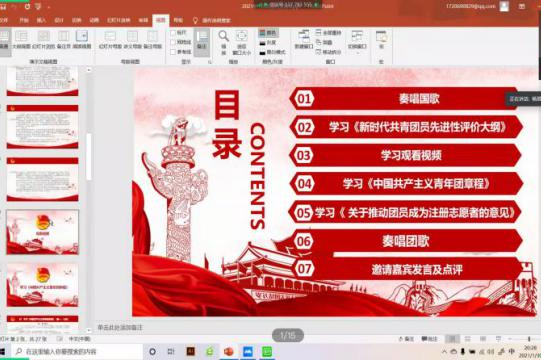
Task: Enable the Guides checkbox
Action: 173,52
